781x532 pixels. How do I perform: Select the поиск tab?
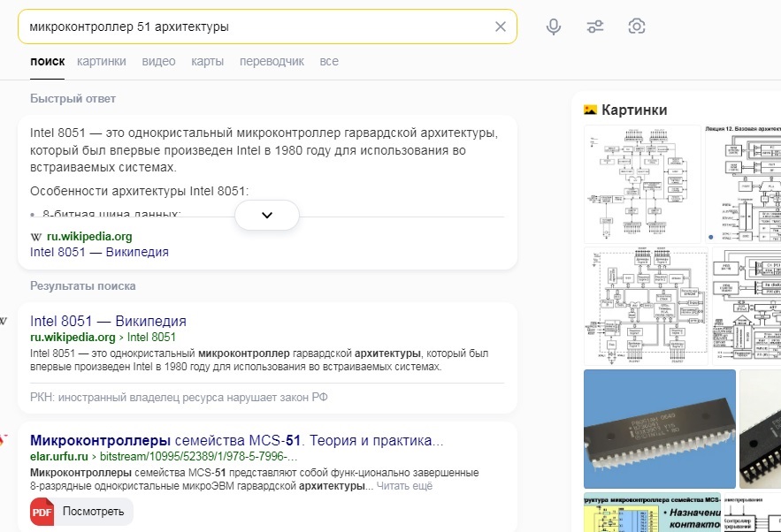(47, 61)
